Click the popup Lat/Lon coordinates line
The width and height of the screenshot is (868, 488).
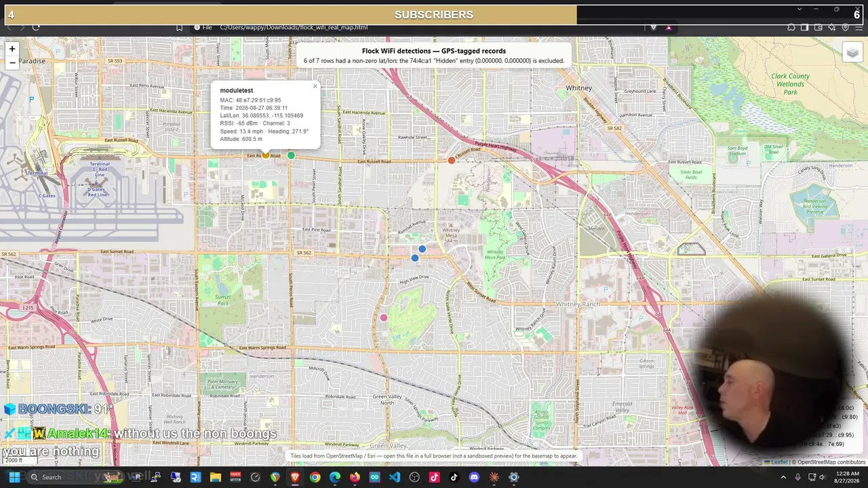[x=262, y=115]
